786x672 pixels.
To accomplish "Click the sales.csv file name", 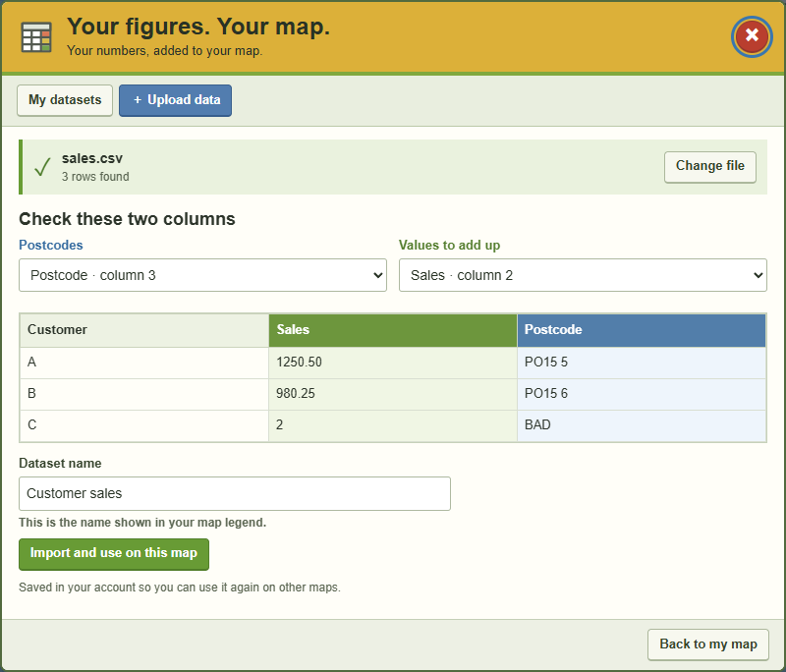I will coord(92,159).
